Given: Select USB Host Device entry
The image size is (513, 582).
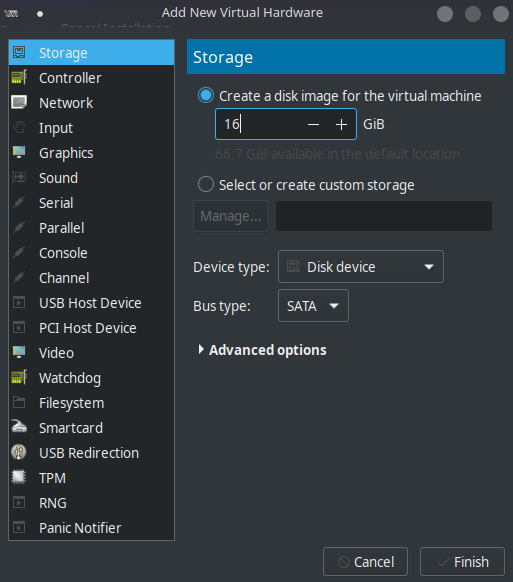Looking at the screenshot, I should (91, 303).
